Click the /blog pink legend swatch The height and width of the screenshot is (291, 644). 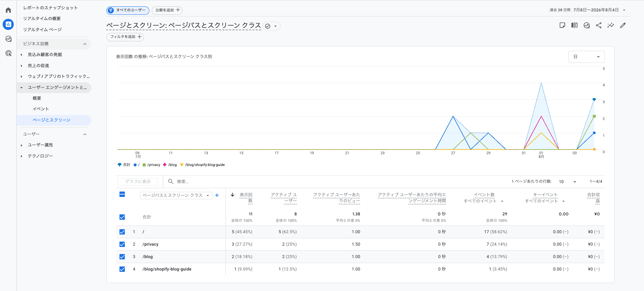[165, 165]
